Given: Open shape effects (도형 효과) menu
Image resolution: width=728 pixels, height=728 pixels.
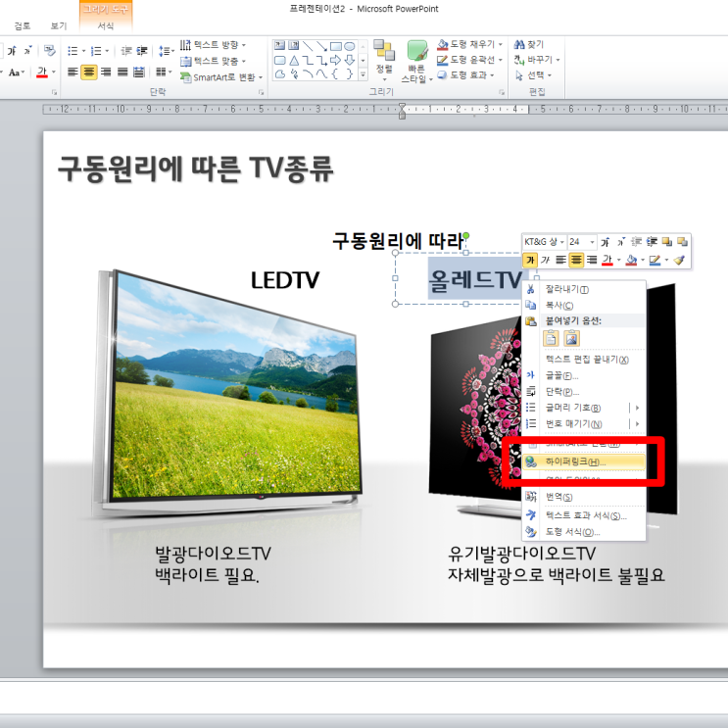Looking at the screenshot, I should point(465,75).
